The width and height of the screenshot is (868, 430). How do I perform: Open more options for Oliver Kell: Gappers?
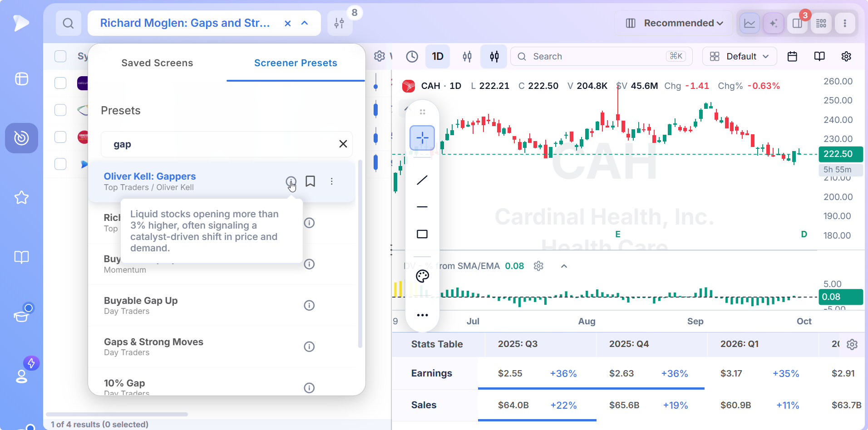coord(332,181)
